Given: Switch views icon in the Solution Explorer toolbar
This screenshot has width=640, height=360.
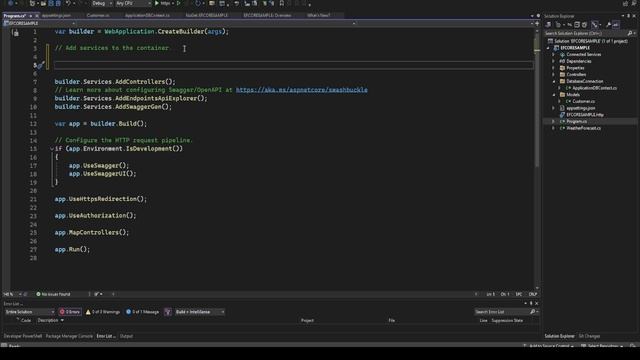Looking at the screenshot, I should tap(548, 25).
